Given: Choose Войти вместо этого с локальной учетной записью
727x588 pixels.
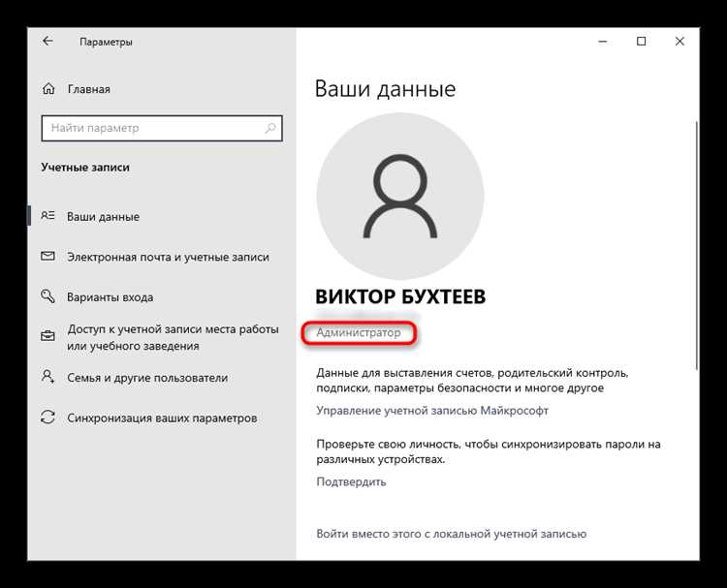Looking at the screenshot, I should pos(451,534).
